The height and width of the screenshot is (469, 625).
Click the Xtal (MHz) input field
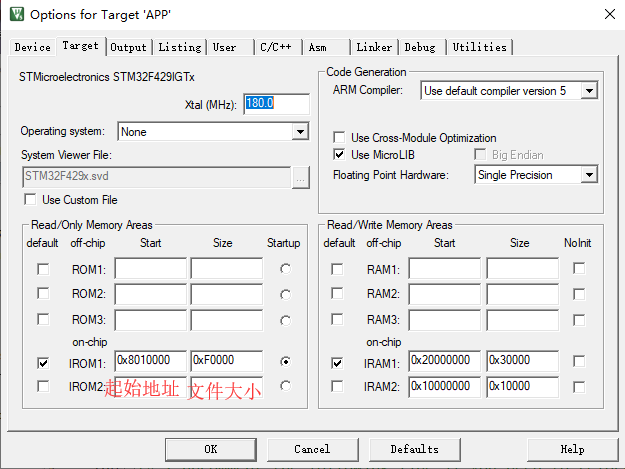point(276,104)
